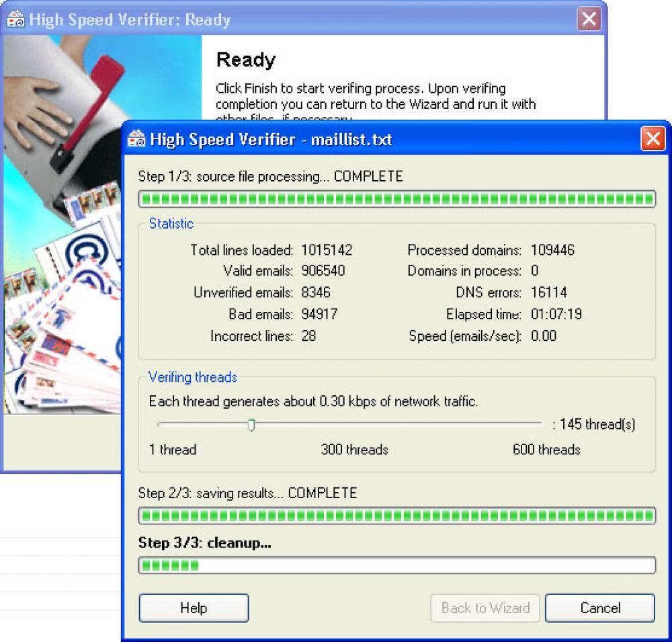This screenshot has width=672, height=642.
Task: Click the Help button
Action: tap(193, 608)
